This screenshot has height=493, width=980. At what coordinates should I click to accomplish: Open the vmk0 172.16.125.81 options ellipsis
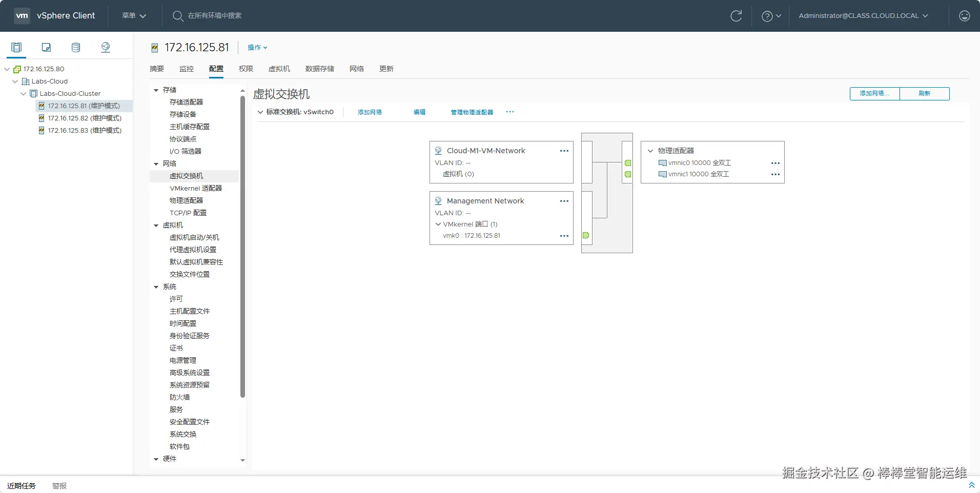[x=564, y=236]
